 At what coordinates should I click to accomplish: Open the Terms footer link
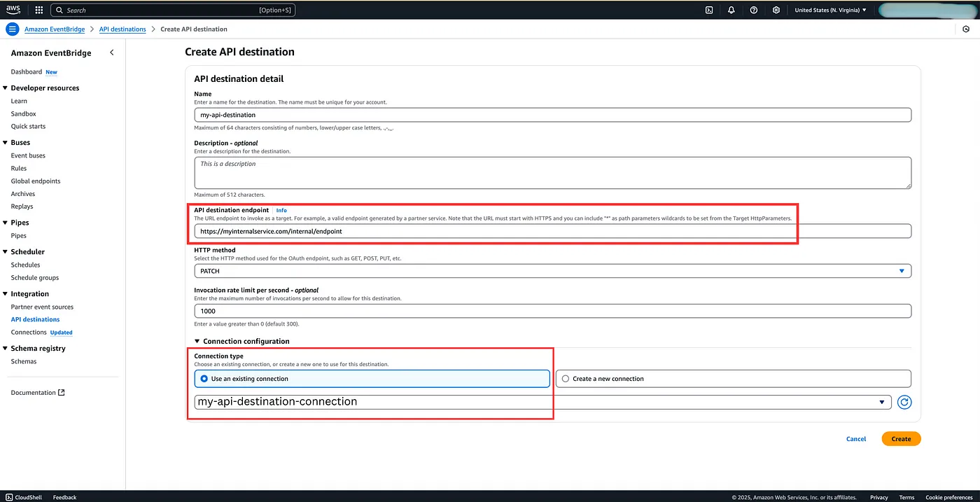point(906,497)
